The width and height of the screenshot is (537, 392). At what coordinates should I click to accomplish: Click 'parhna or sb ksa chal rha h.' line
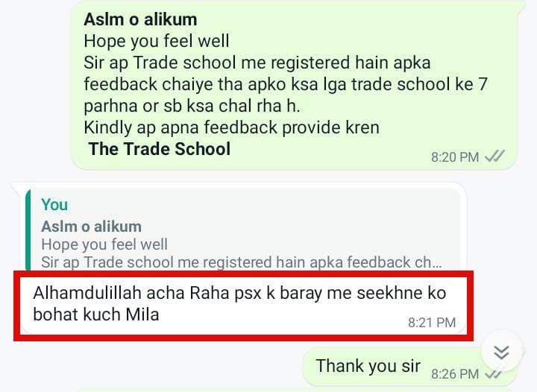[192, 106]
